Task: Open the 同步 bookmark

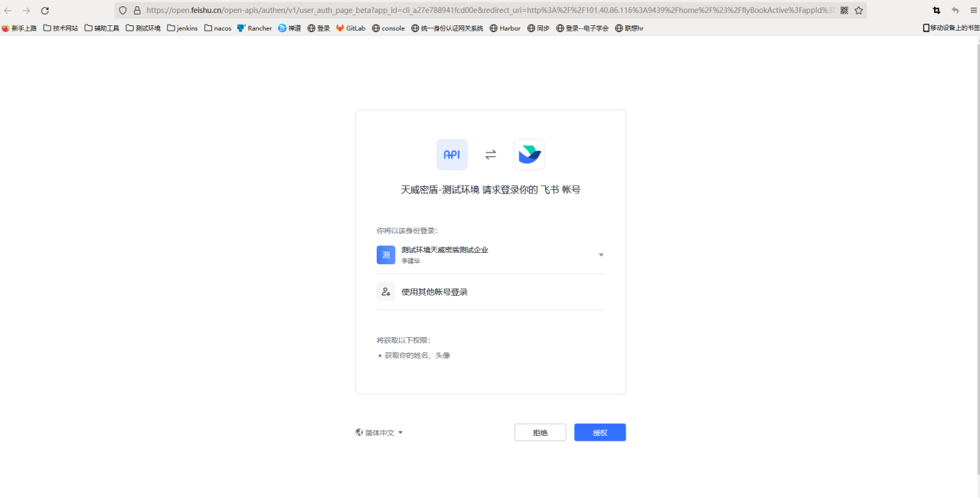Action: click(538, 28)
